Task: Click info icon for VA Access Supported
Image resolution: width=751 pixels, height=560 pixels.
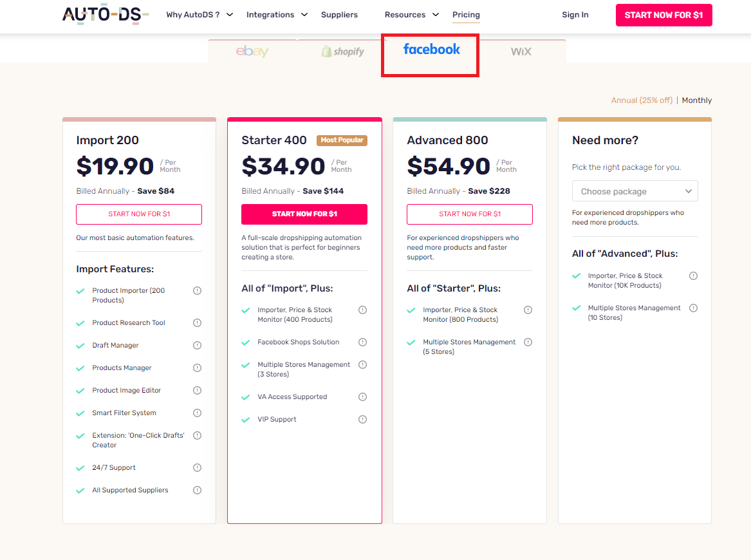Action: [363, 397]
